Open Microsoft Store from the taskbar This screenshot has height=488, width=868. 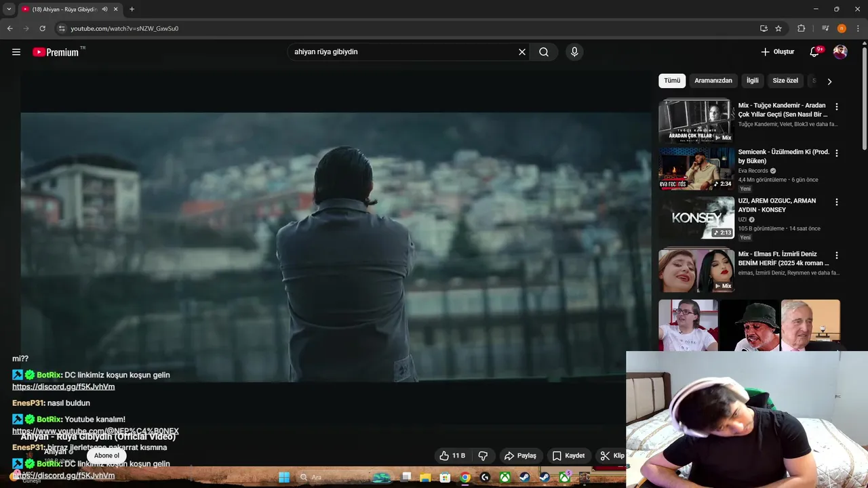click(x=445, y=477)
